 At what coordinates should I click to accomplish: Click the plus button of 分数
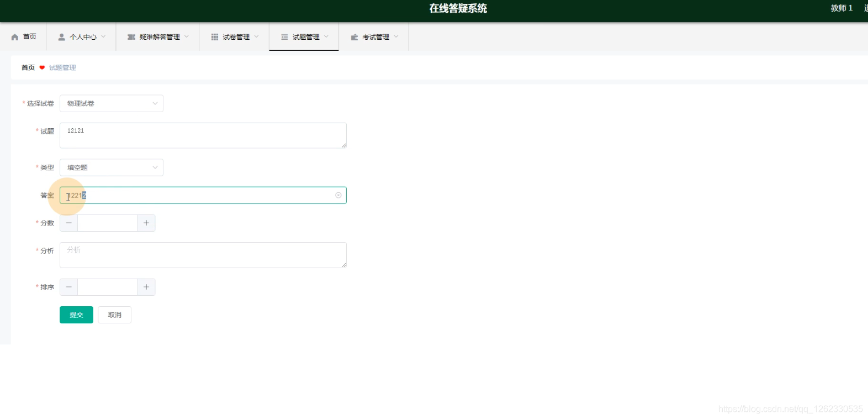coord(146,223)
